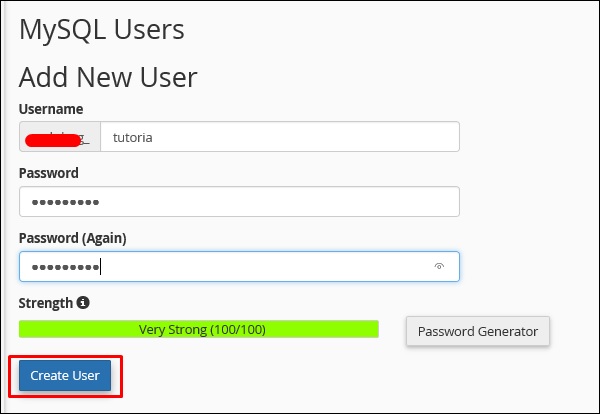This screenshot has width=600, height=414.
Task: Click the dots in Password (Again) field
Action: pos(64,267)
